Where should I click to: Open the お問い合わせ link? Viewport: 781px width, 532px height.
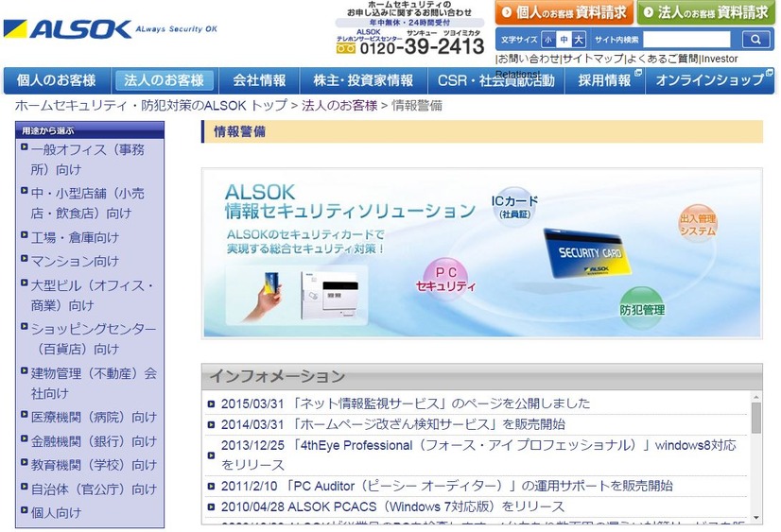point(529,59)
